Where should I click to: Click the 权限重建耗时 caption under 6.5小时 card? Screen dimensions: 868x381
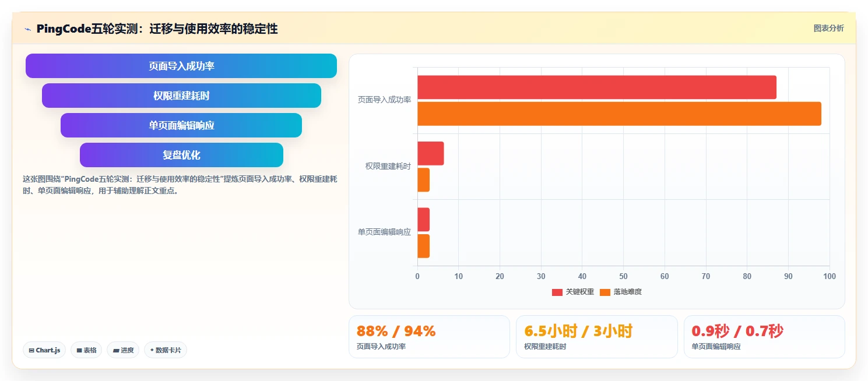tap(545, 347)
